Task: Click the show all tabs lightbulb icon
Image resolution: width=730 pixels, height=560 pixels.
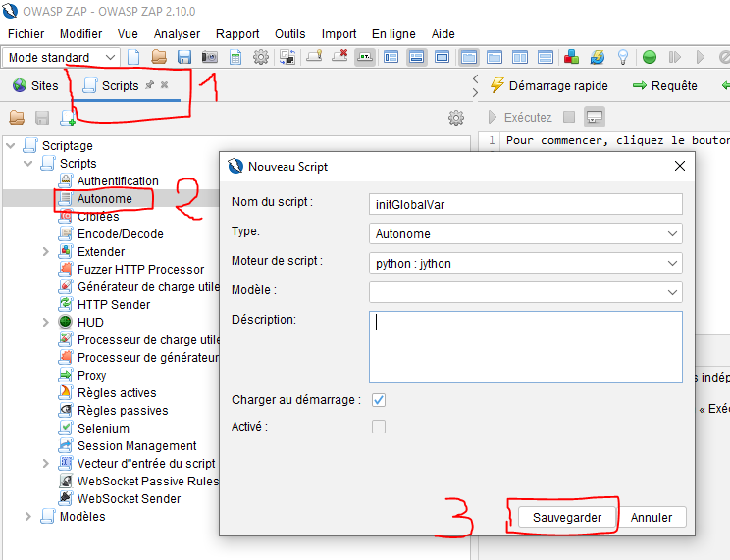Action: (314, 57)
